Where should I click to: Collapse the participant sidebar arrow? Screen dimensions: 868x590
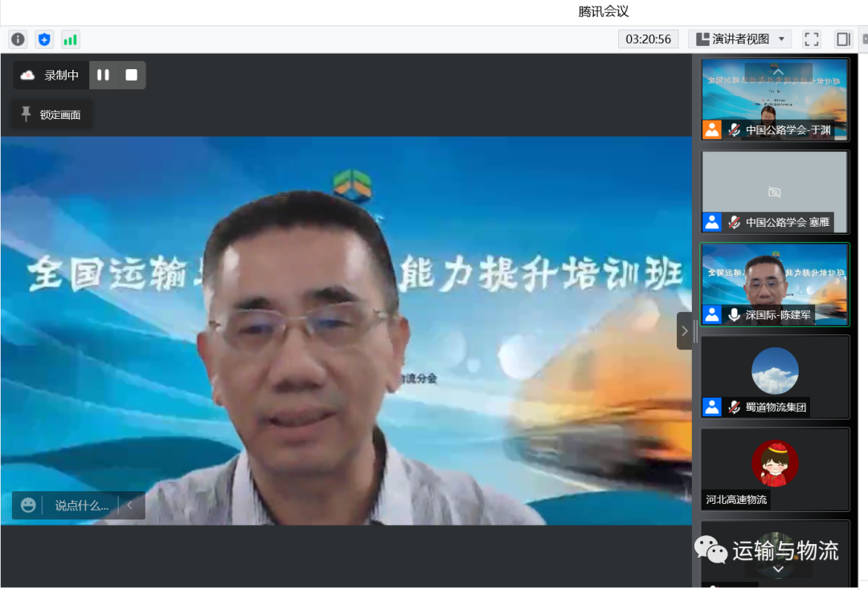(684, 330)
